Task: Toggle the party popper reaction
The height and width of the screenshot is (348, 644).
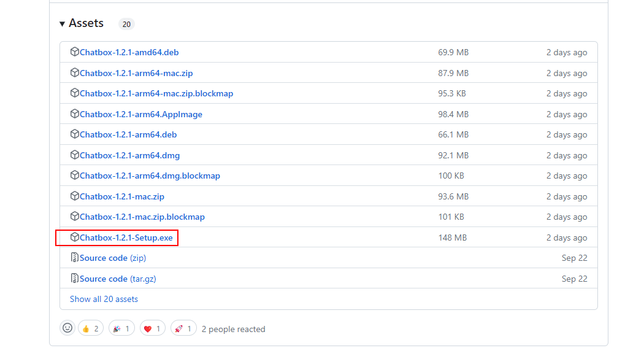Action: click(121, 328)
